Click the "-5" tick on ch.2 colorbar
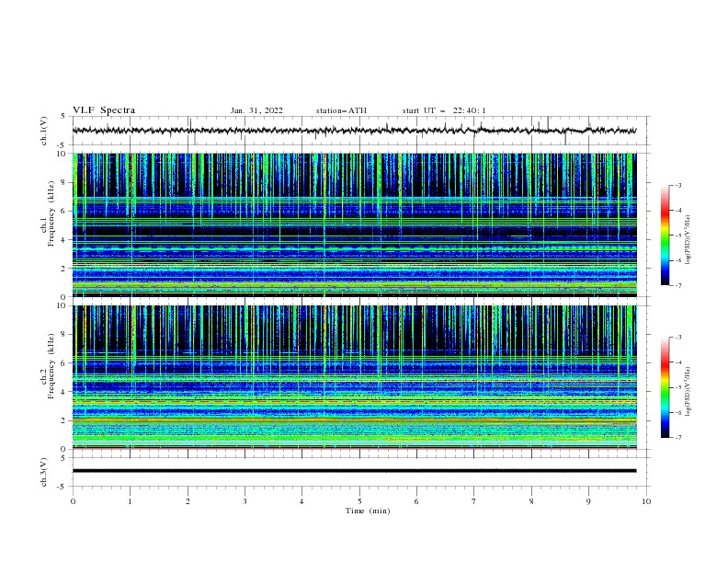Image resolution: width=728 pixels, height=563 pixels. pyautogui.click(x=677, y=387)
